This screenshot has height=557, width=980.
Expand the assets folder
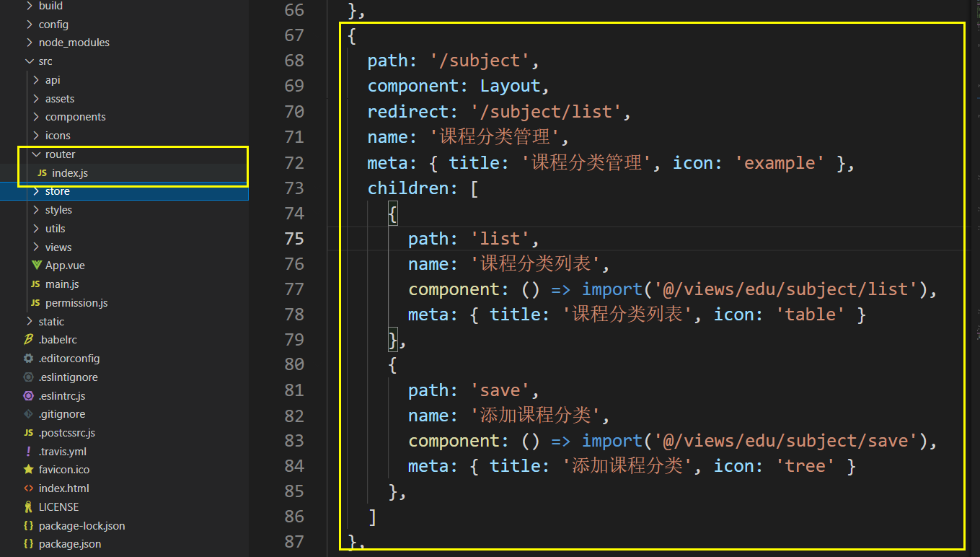click(36, 99)
